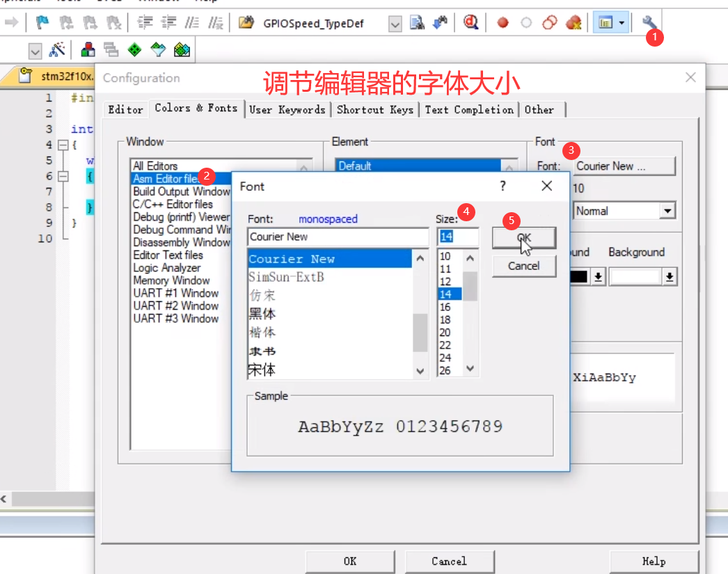
Task: Click the Size input field showing 14
Action: click(x=458, y=237)
